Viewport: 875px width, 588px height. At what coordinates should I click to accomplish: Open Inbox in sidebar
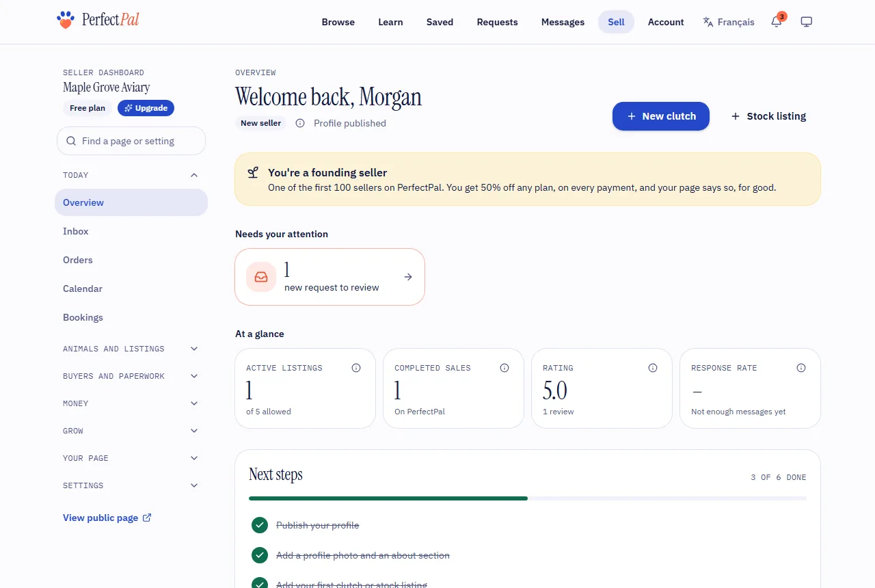pyautogui.click(x=131, y=231)
